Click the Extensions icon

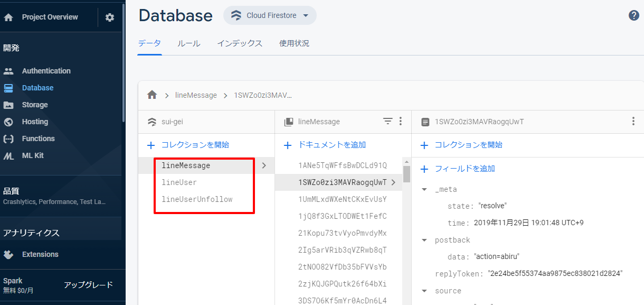(x=8, y=254)
